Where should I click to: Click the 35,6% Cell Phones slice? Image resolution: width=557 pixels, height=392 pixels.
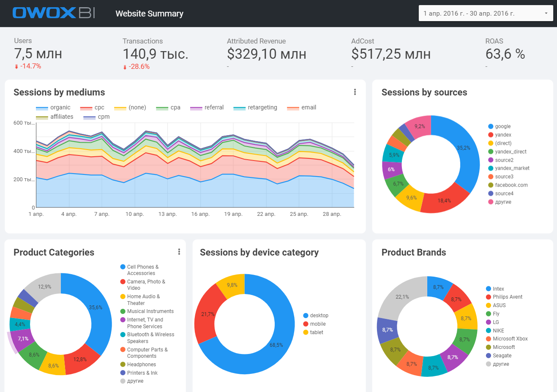click(96, 307)
